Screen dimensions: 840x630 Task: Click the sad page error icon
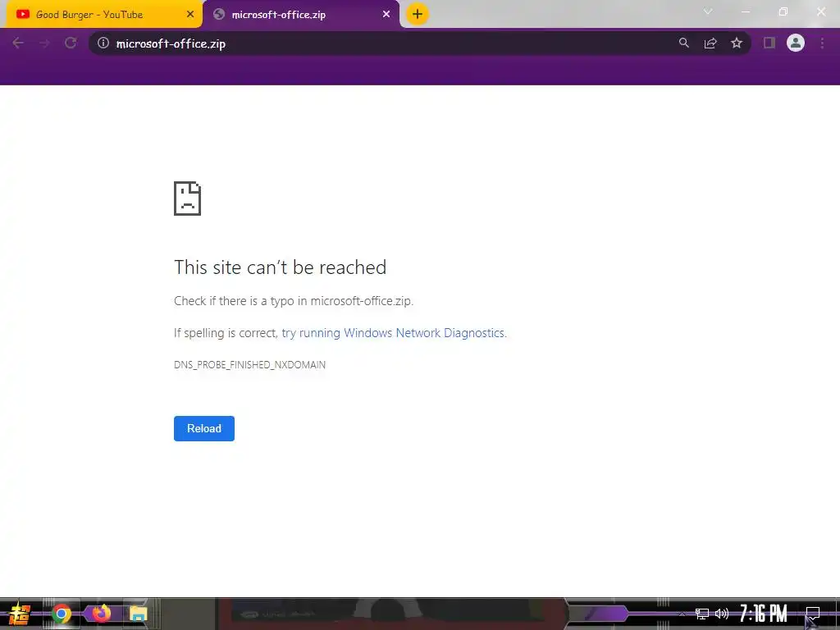click(188, 199)
